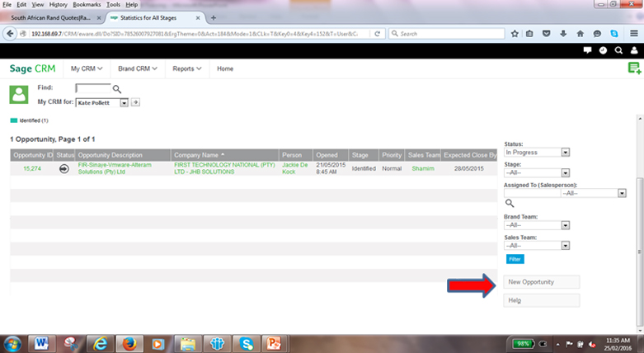Open Firefox from the taskbar
Viewport: 644px width, 353px height.
coord(129,343)
